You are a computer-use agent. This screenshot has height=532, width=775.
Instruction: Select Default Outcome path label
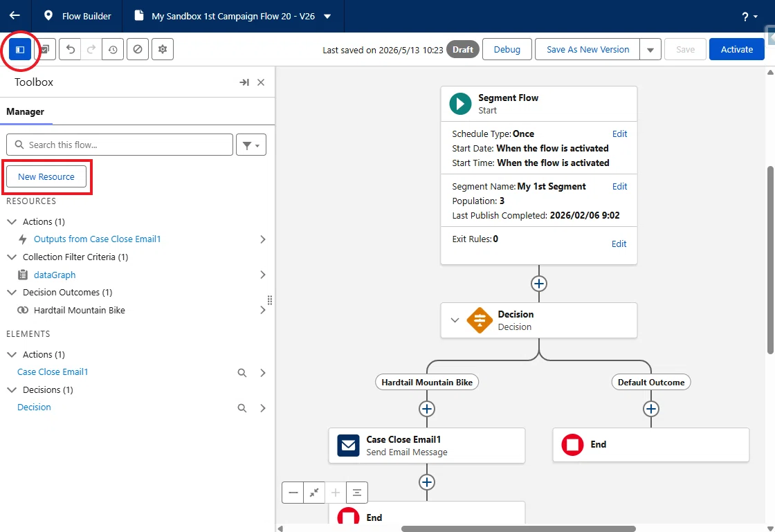coord(651,383)
